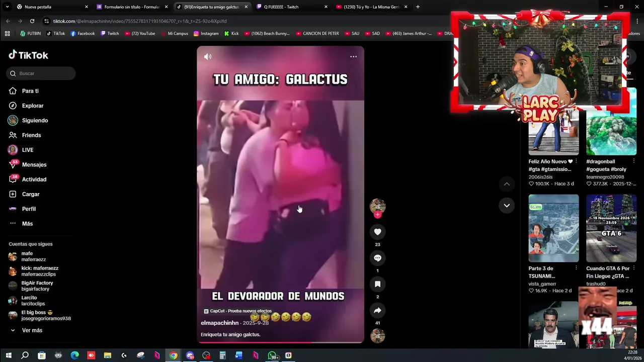Open options for #dragonball video
Screen dimensions: 644x362
(x=633, y=161)
